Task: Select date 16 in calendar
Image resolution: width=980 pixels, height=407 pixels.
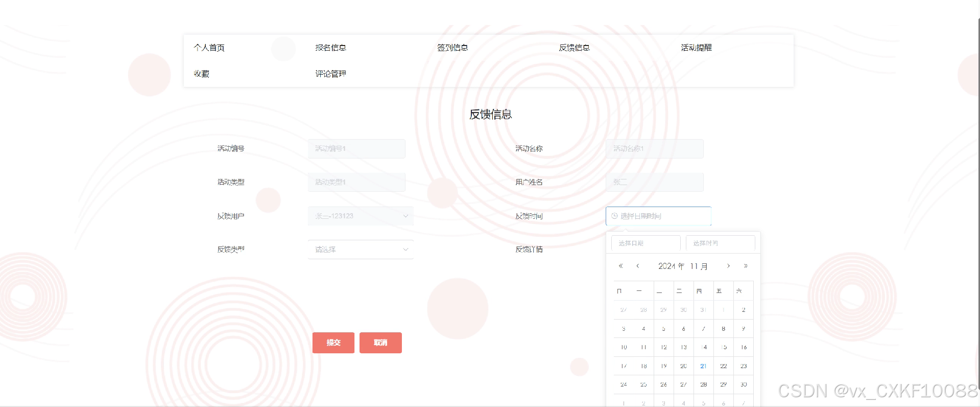Action: 744,347
